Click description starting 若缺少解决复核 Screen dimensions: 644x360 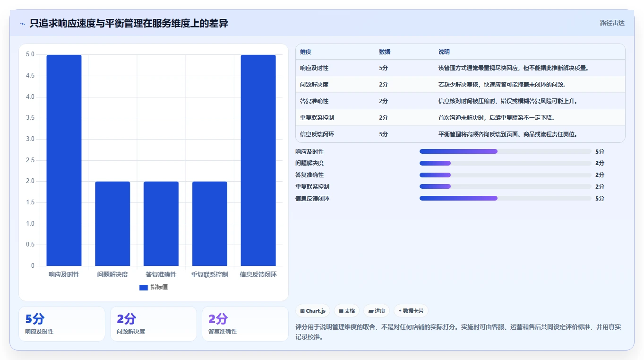[x=502, y=85]
